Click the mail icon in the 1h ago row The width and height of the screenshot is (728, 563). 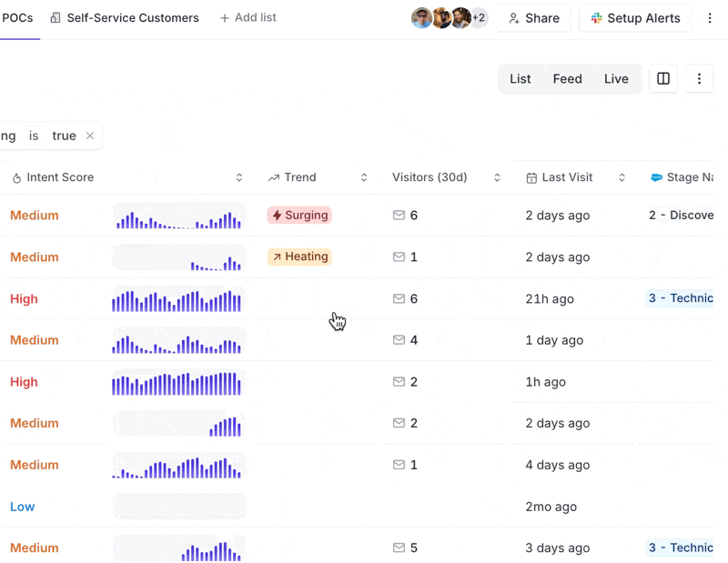pyautogui.click(x=399, y=381)
